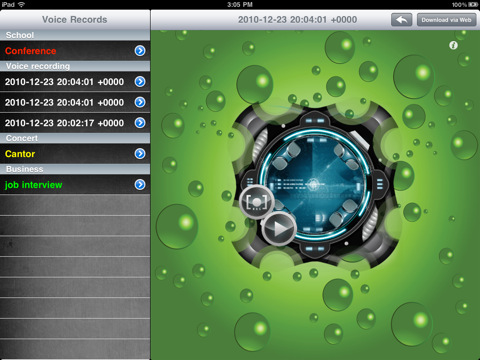Viewport: 480px width, 360px height.
Task: Select the Cantor record
Action: pos(75,154)
